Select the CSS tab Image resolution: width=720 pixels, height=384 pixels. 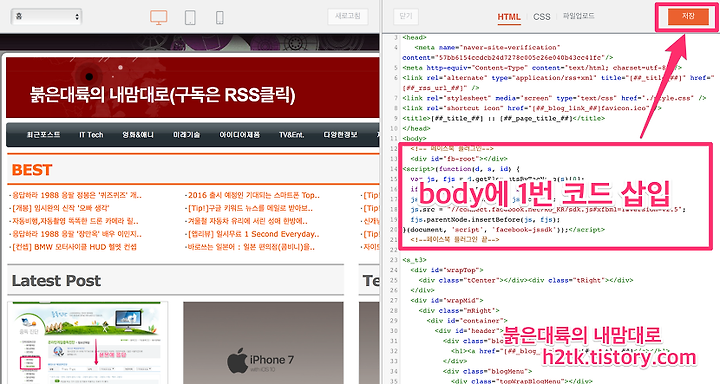click(541, 17)
